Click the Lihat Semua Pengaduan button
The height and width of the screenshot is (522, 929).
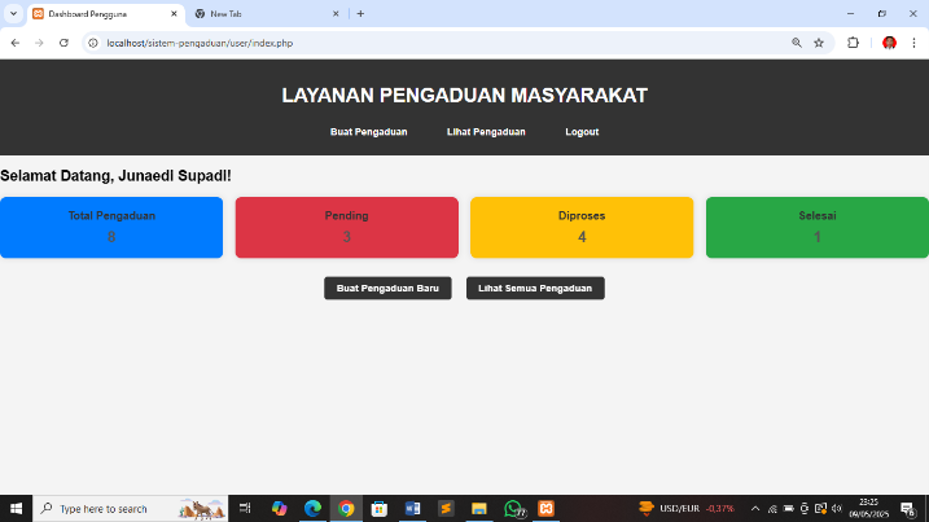click(x=535, y=288)
